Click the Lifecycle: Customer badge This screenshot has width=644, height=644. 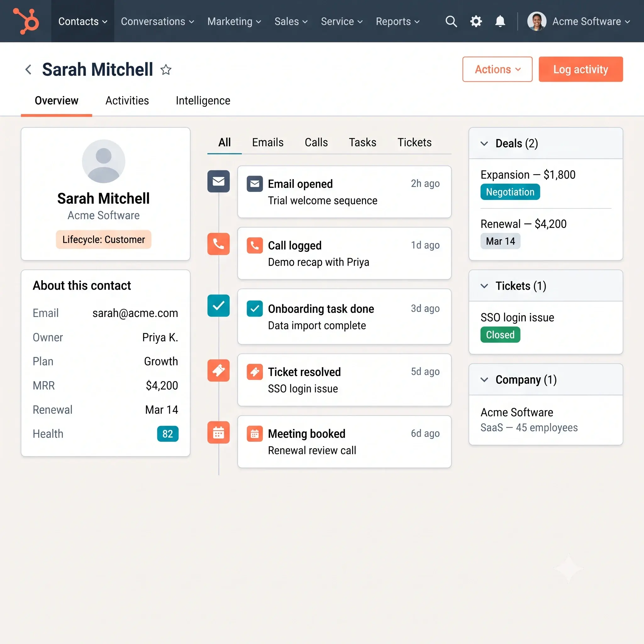point(104,239)
